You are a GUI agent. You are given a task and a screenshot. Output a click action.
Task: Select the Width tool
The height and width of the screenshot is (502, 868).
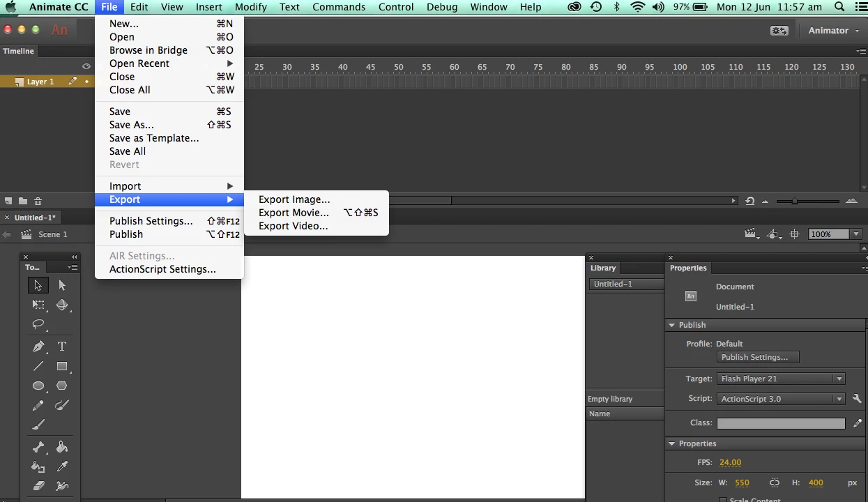62,486
